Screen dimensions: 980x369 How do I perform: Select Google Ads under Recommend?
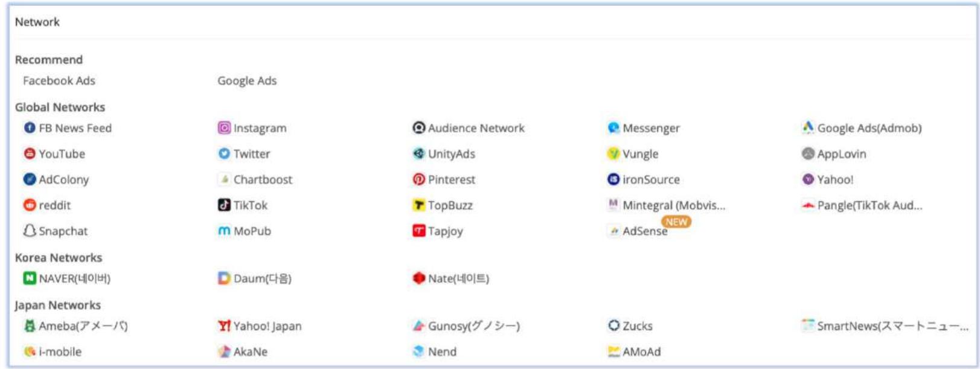tap(247, 81)
